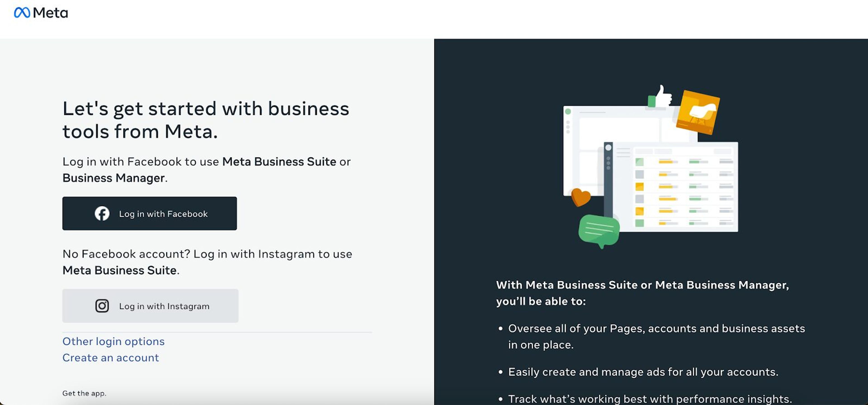Select the Instagram camera icon
The image size is (868, 405).
coord(102,306)
